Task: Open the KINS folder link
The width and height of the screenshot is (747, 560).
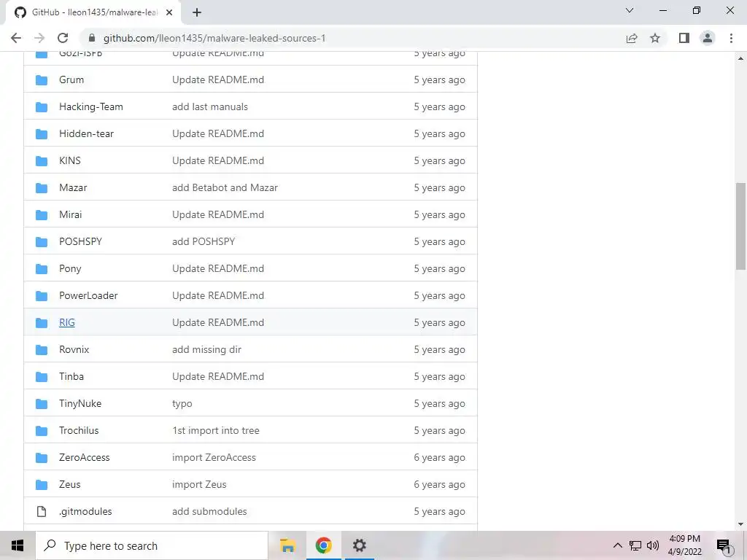Action: [x=70, y=161]
